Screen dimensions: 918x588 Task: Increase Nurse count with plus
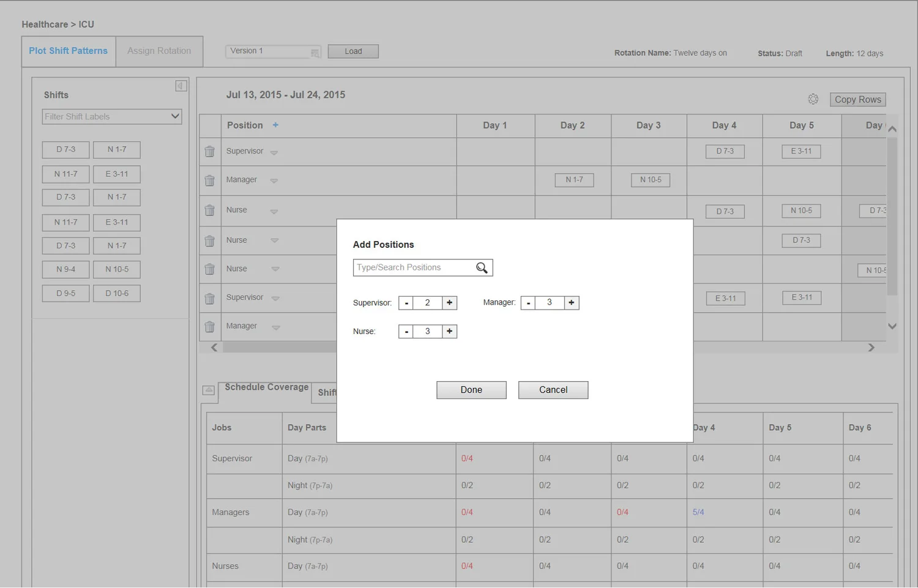[449, 332]
